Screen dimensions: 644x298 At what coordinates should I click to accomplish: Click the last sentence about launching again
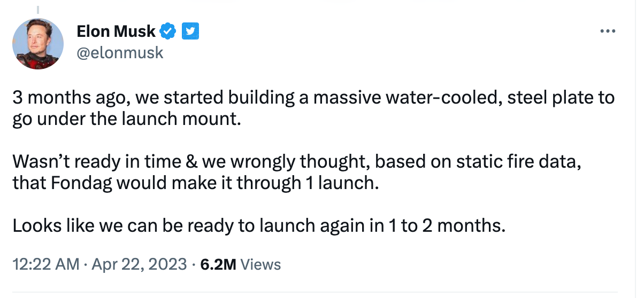pos(259,226)
